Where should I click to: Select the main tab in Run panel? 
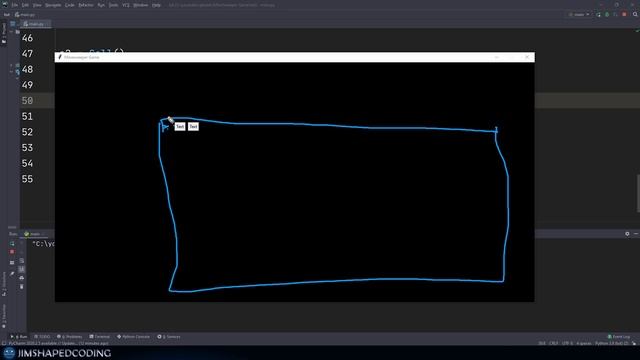click(x=34, y=234)
